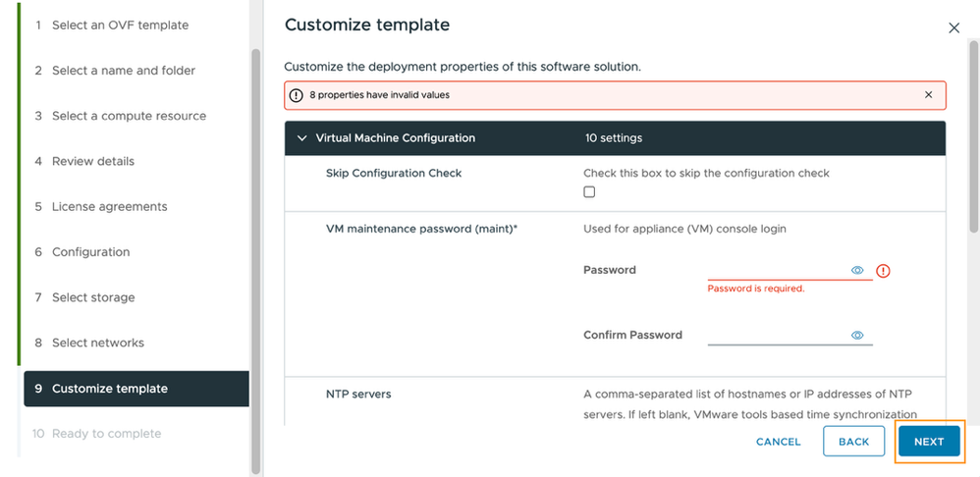Click the warning icon in the error banner
Image resolution: width=980 pixels, height=477 pixels.
pyautogui.click(x=297, y=95)
